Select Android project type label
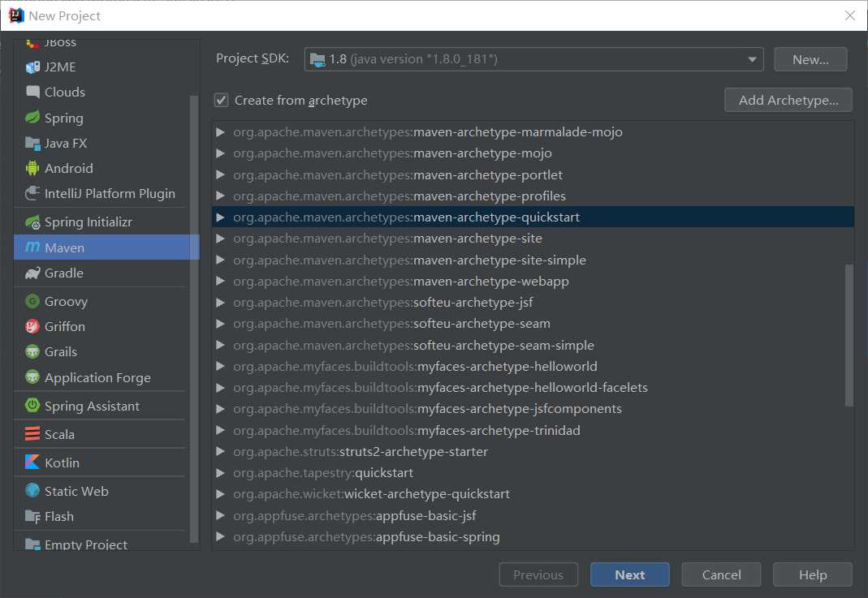Viewport: 868px width, 598px height. coord(69,168)
